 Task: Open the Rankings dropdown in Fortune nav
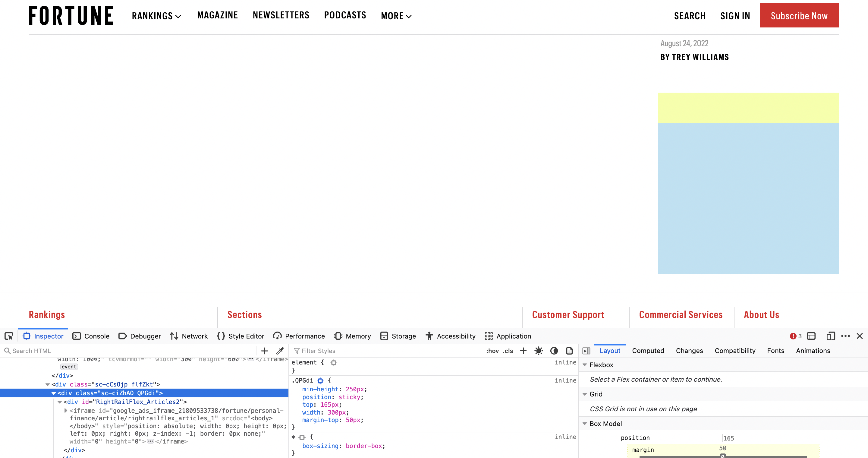click(x=157, y=16)
